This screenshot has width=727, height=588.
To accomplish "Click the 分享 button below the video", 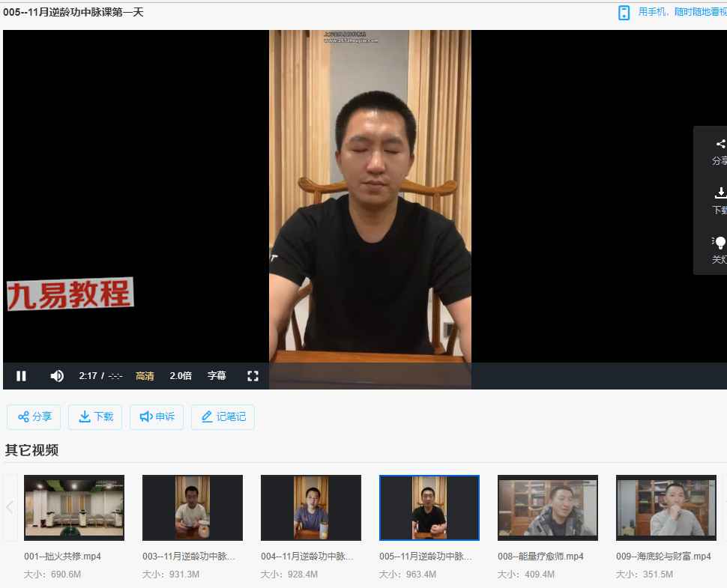I will pyautogui.click(x=34, y=417).
